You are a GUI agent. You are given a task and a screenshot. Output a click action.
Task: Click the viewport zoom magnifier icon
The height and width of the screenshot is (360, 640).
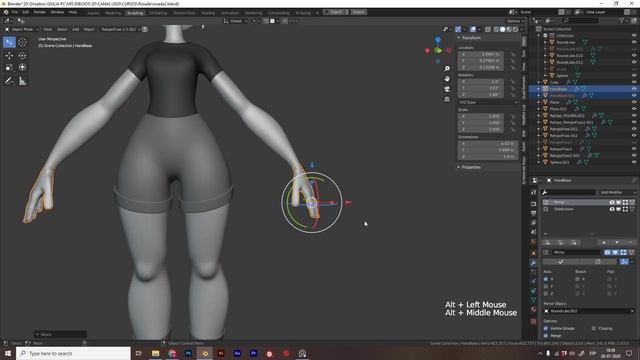pos(447,69)
